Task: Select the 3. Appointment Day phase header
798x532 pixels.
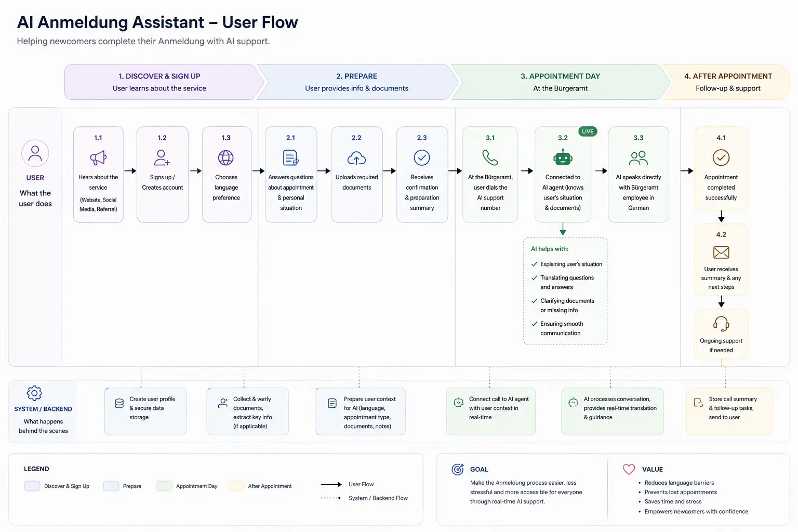Action: coord(560,82)
